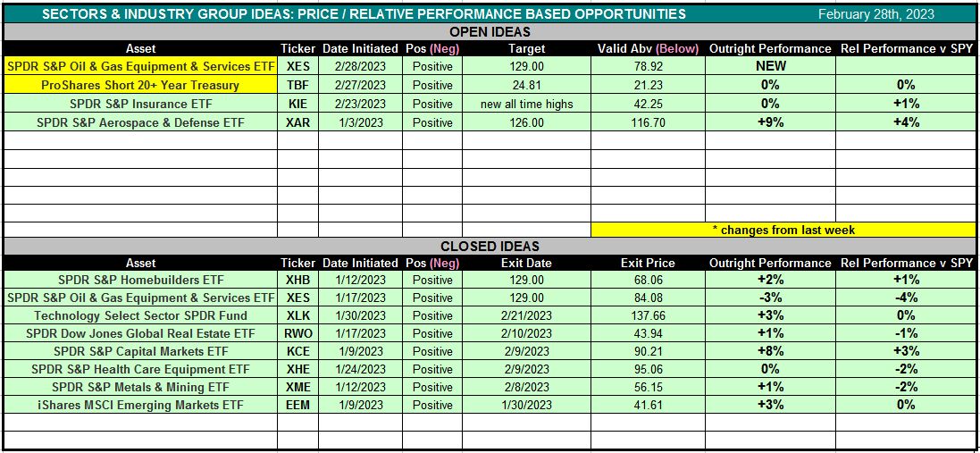
Task: Click the TBF ticker cell
Action: pos(297,85)
